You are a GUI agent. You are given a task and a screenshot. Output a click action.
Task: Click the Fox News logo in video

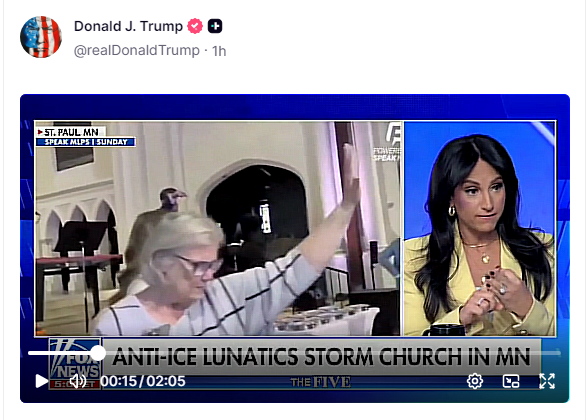75,363
